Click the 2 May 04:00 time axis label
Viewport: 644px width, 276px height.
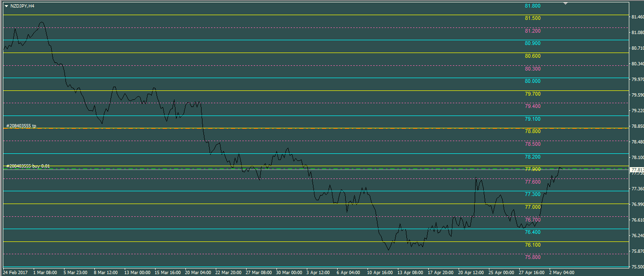(561, 273)
